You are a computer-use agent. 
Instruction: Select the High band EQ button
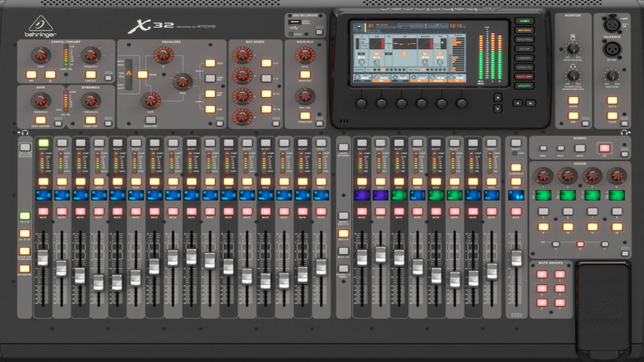click(210, 63)
